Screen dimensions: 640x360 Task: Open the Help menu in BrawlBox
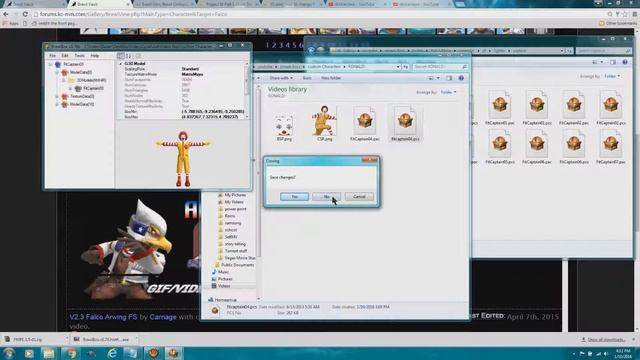pyautogui.click(x=95, y=56)
